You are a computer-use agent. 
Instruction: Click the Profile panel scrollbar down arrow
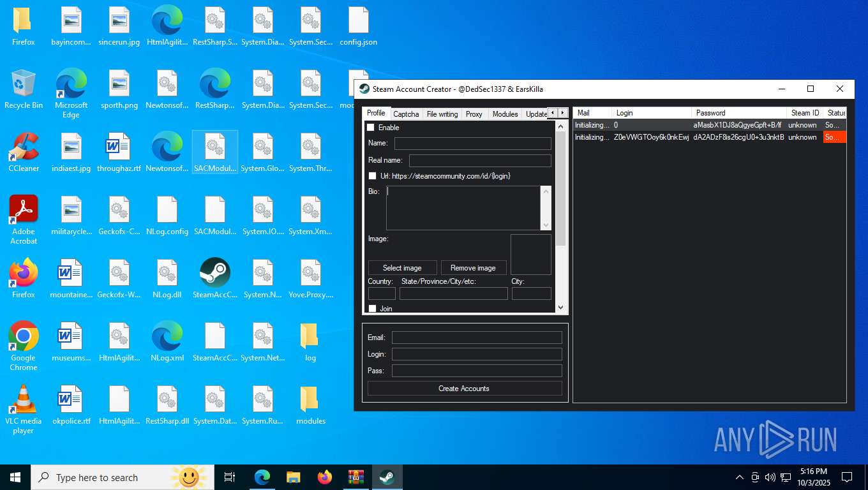pyautogui.click(x=561, y=308)
